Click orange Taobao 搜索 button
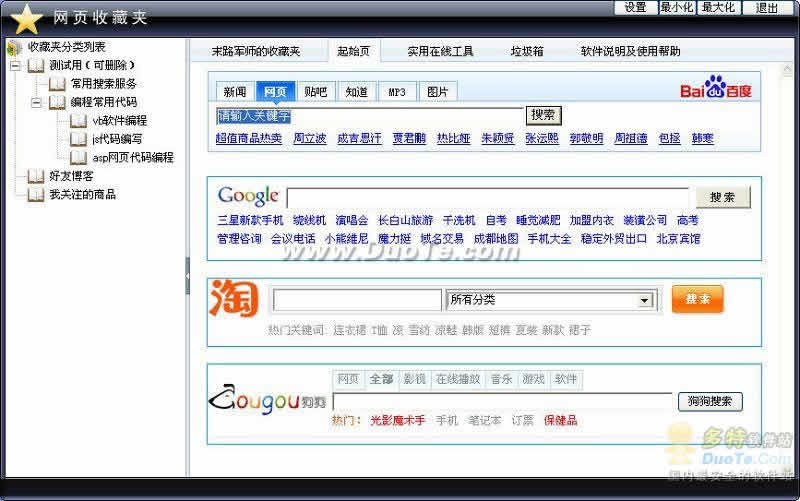Image resolution: width=800 pixels, height=501 pixels. 697,299
